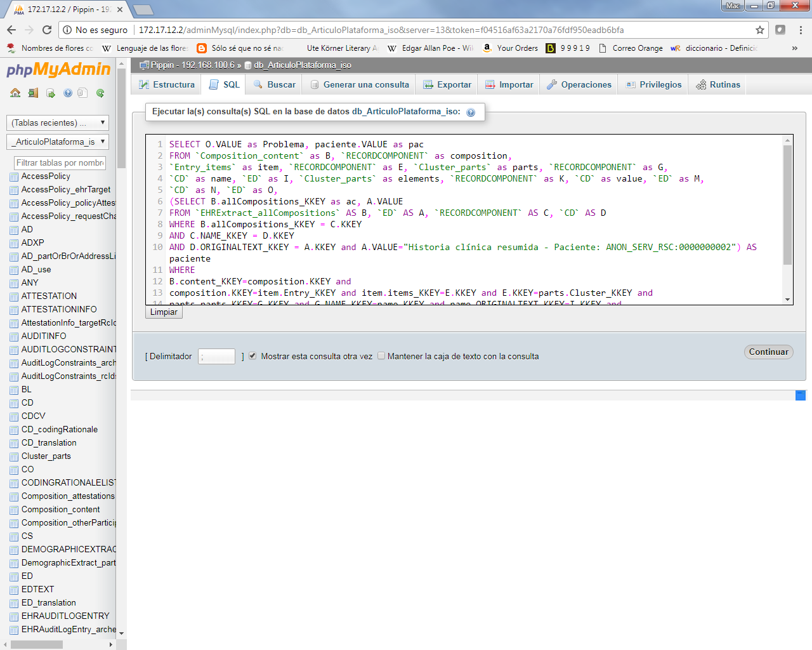This screenshot has width=812, height=650.
Task: Click the green reload navigation icon
Action: (100, 93)
